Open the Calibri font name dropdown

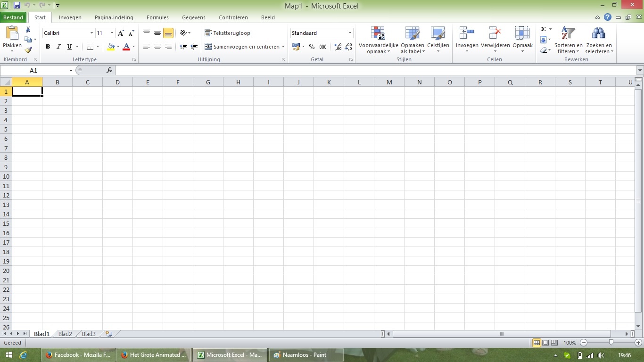click(91, 33)
